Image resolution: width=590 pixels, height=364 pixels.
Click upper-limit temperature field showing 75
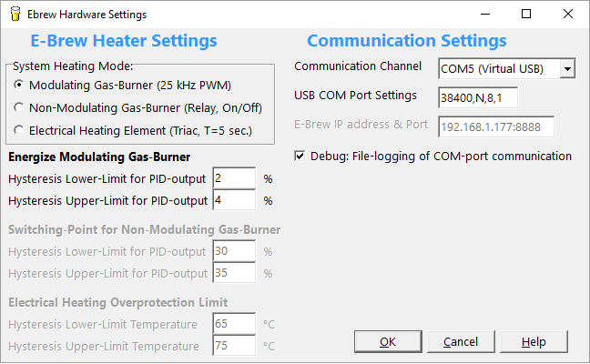(234, 346)
